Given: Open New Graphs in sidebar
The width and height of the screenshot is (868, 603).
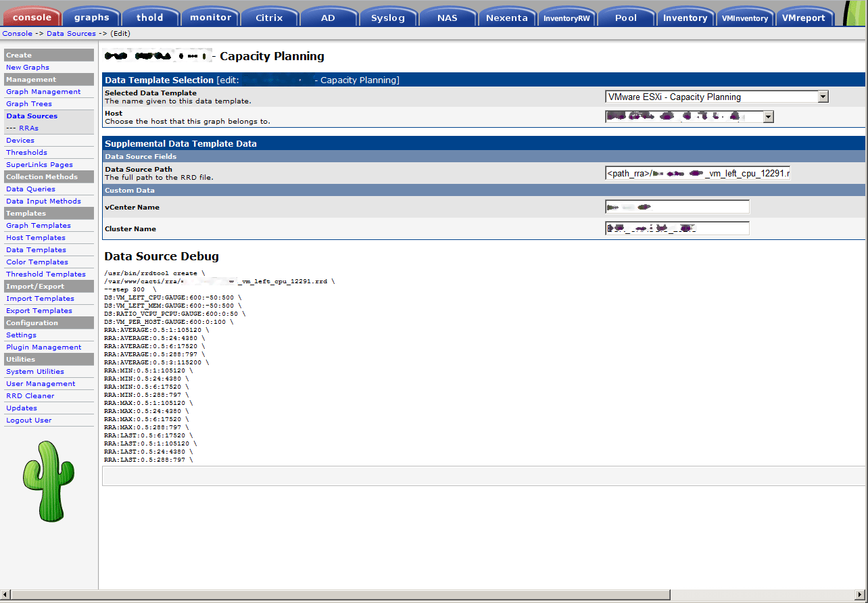Looking at the screenshot, I should (x=28, y=67).
